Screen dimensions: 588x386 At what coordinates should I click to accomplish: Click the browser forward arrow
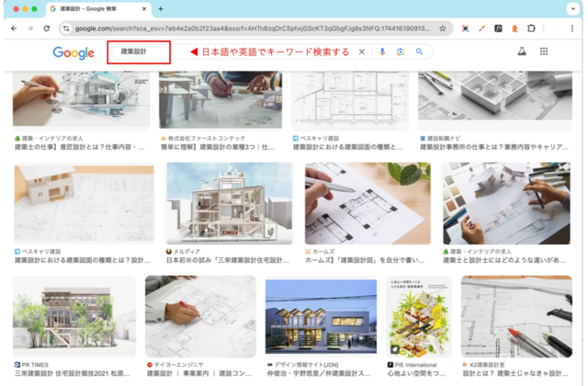(x=30, y=28)
